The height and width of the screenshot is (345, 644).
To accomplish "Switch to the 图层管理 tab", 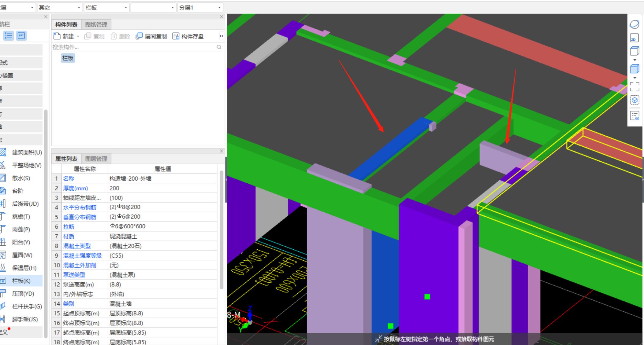I will pos(96,159).
